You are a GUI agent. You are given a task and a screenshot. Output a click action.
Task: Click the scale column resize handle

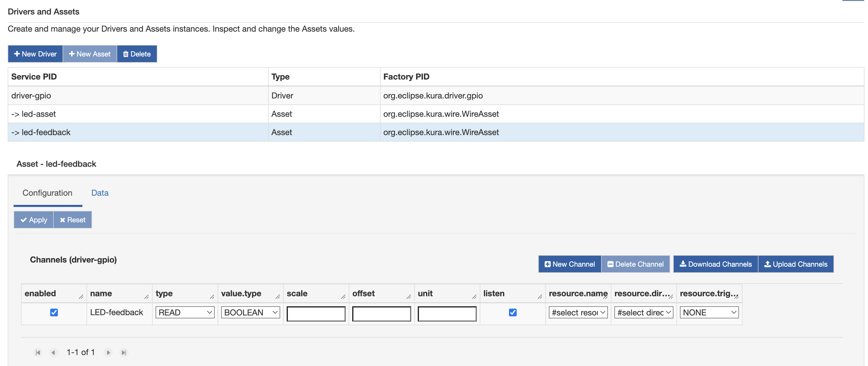click(x=343, y=297)
